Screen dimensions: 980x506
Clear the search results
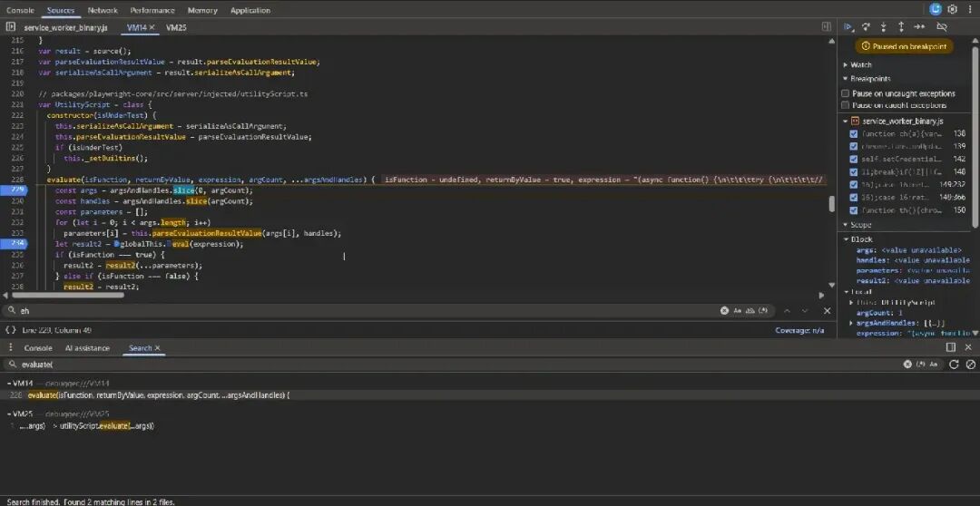click(971, 365)
